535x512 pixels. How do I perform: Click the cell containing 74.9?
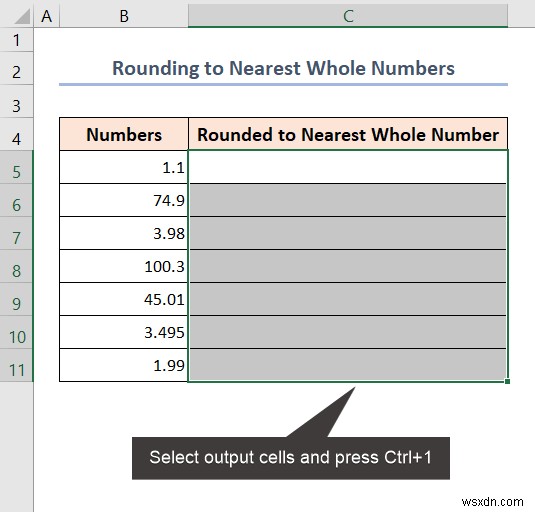tap(124, 200)
